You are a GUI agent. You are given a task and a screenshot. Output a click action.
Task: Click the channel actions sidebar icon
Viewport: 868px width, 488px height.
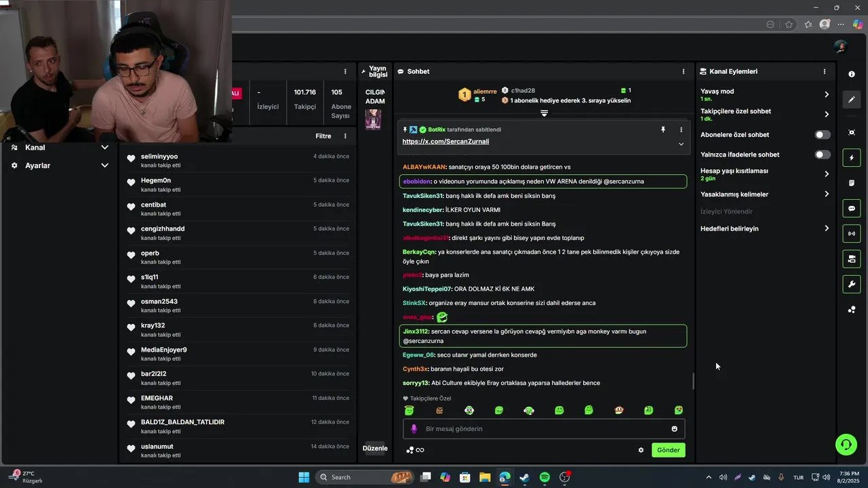click(852, 259)
